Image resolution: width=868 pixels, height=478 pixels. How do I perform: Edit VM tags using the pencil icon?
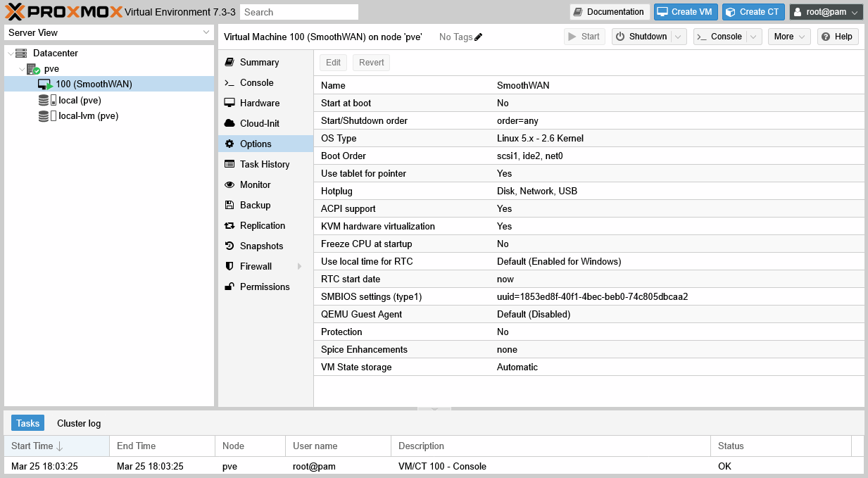click(x=478, y=37)
